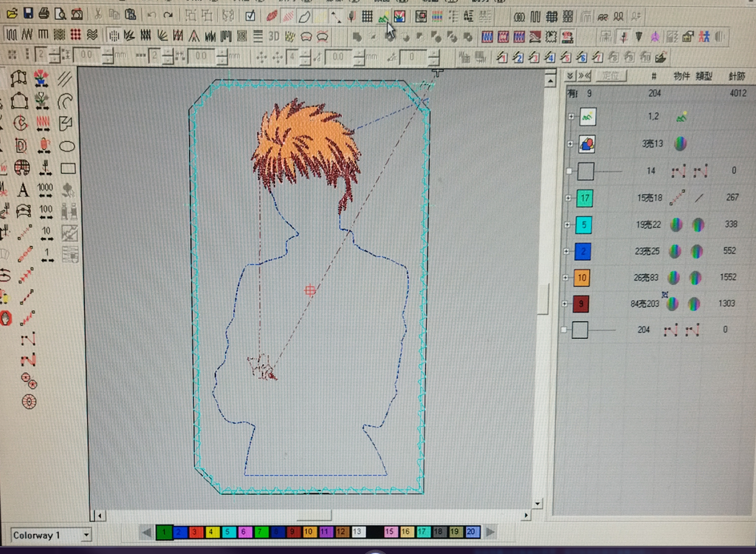
Task: Select the rectangle shape tool
Action: pyautogui.click(x=68, y=168)
